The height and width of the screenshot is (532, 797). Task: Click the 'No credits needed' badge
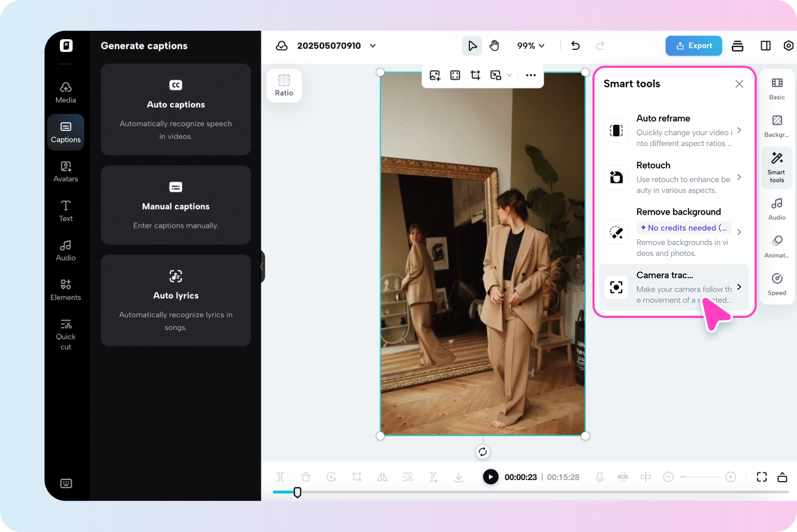pyautogui.click(x=684, y=228)
